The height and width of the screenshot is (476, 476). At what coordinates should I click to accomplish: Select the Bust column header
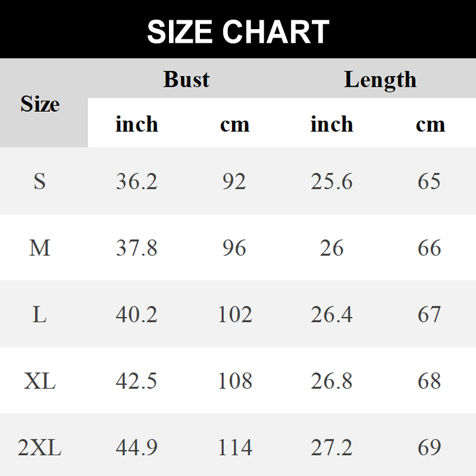click(186, 79)
